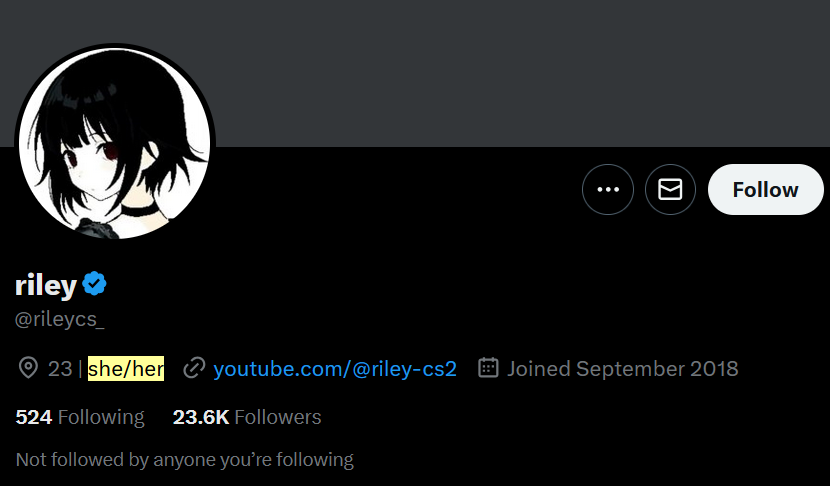Open the three-dot more options menu
This screenshot has width=830, height=486.
(608, 190)
